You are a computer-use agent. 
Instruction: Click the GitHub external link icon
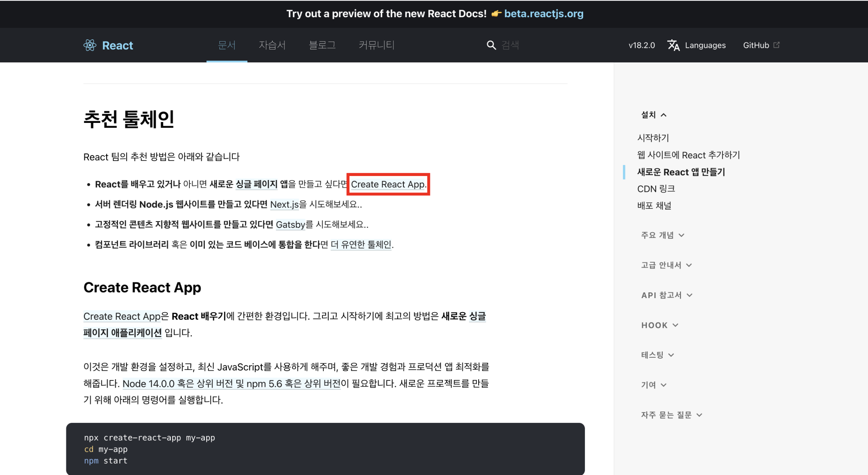(776, 45)
